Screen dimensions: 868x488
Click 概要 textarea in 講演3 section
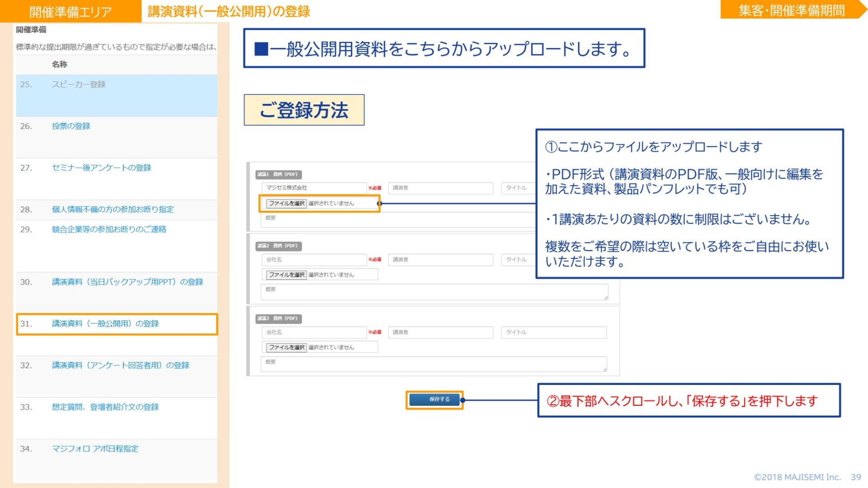pyautogui.click(x=434, y=365)
